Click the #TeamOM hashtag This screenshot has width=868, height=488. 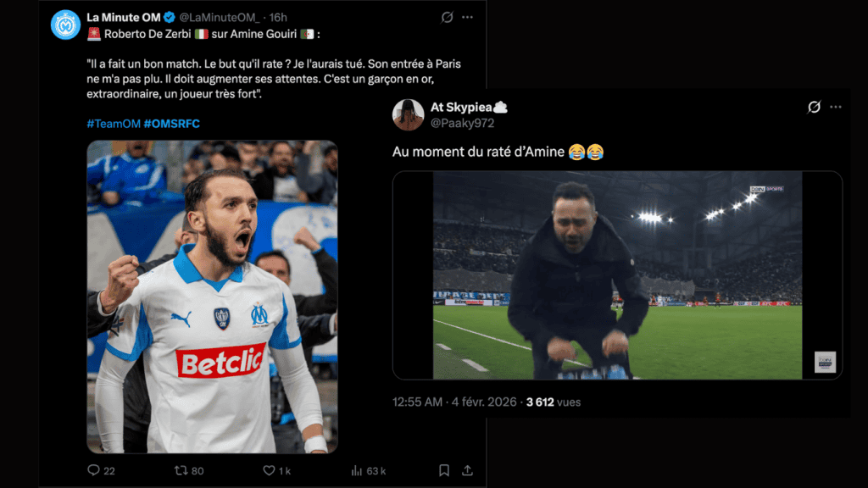[113, 124]
